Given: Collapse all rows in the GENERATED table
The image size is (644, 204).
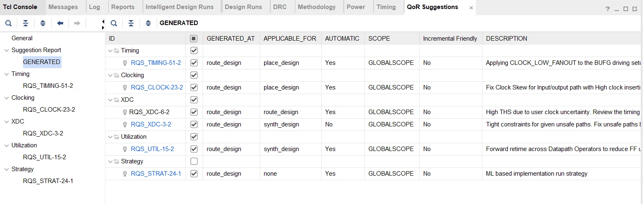Looking at the screenshot, I should click(x=131, y=23).
